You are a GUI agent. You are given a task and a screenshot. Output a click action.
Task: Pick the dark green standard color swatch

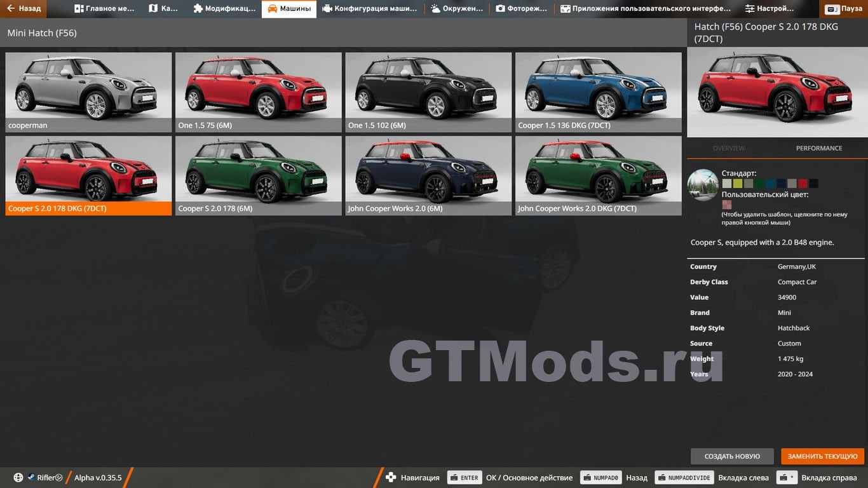pos(759,184)
